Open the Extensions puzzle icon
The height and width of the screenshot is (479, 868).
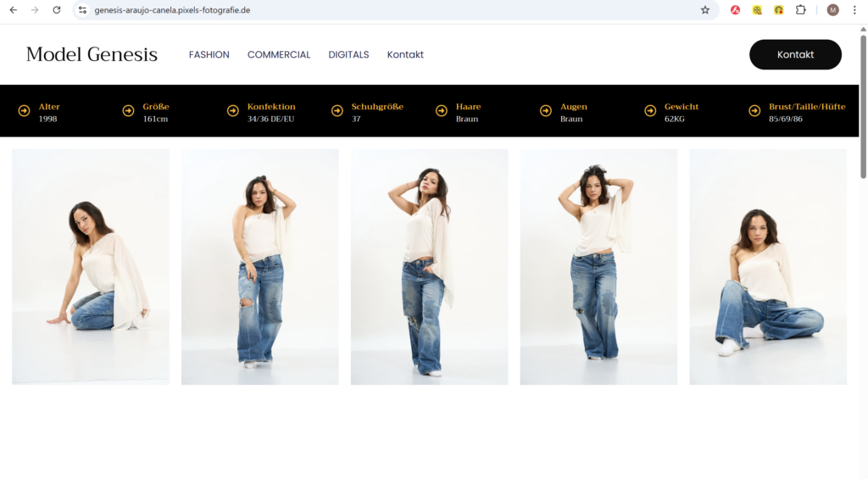click(800, 10)
